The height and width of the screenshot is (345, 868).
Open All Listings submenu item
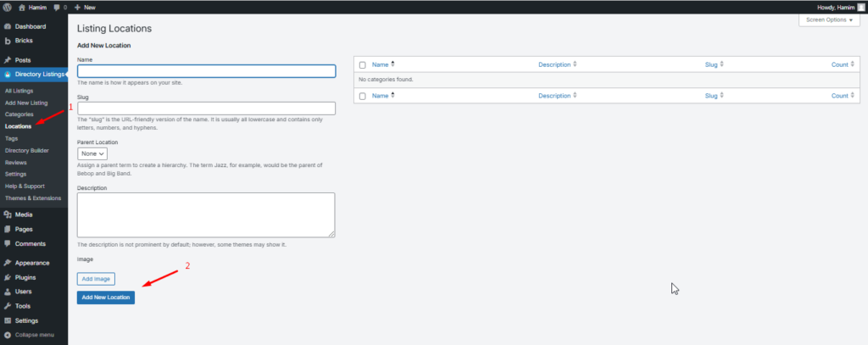click(x=19, y=91)
